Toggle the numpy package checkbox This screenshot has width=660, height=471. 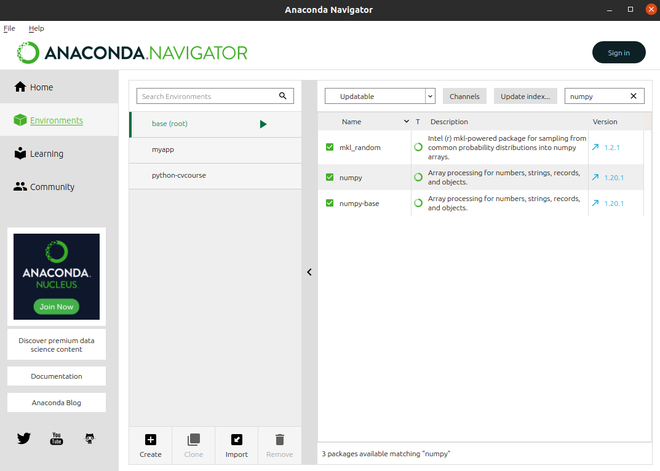tap(330, 177)
